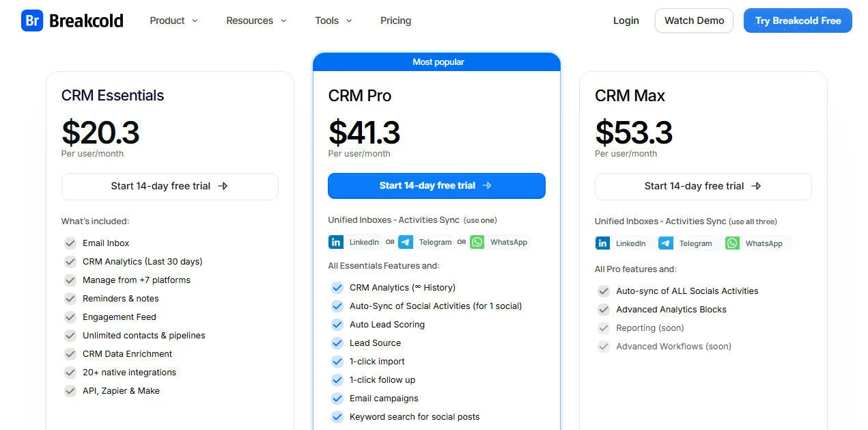Image resolution: width=868 pixels, height=430 pixels.
Task: Toggle the checkmark for Advanced Analytics Blocks
Action: coord(604,309)
